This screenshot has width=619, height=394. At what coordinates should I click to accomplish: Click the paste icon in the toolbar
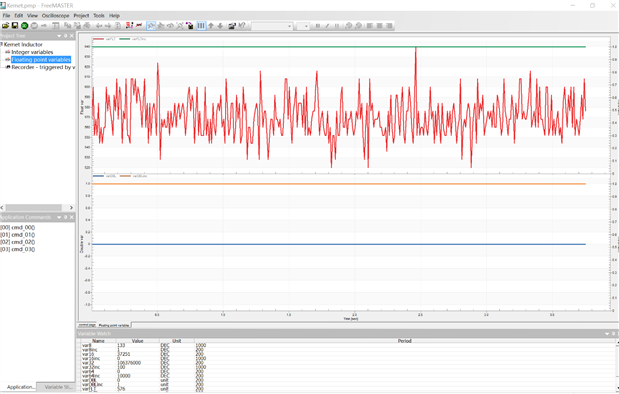[x=77, y=26]
